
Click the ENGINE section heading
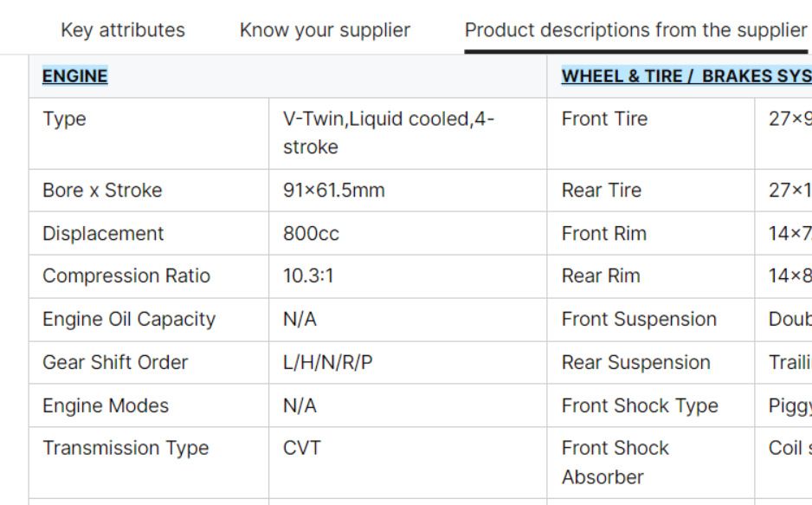(74, 76)
